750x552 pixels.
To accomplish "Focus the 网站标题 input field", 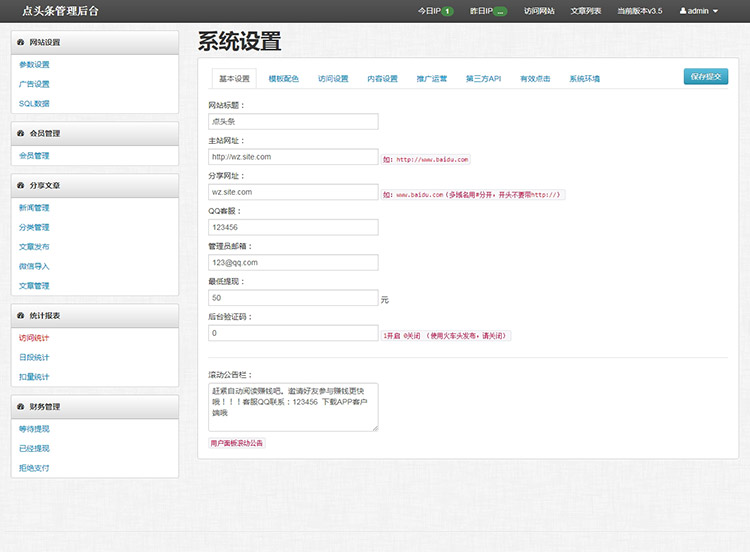I will click(x=293, y=121).
